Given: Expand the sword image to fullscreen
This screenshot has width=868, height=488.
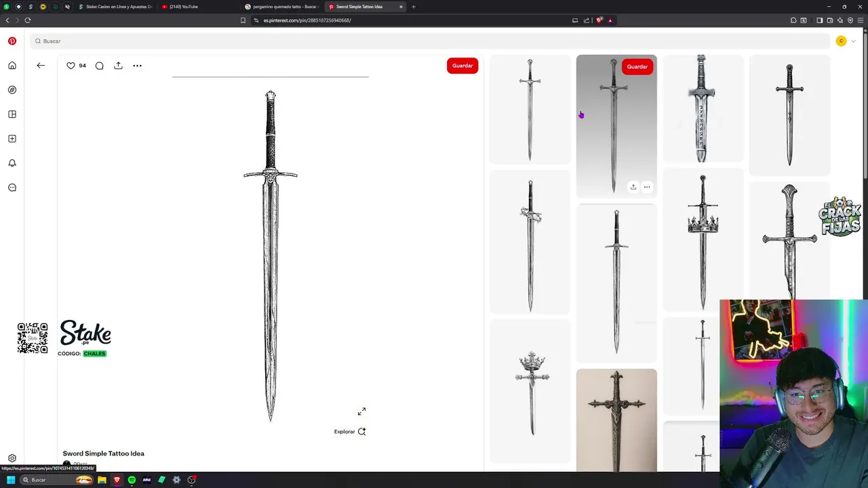Looking at the screenshot, I should coord(361,411).
